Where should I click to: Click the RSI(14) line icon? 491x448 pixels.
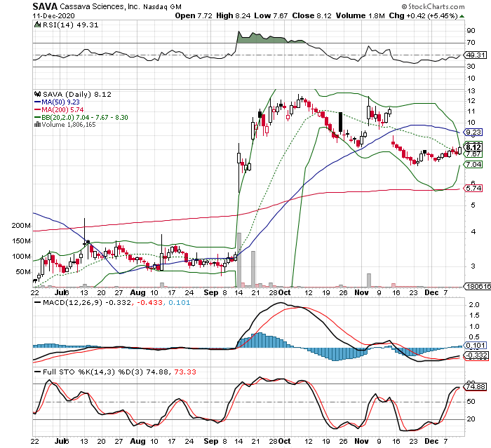[x=36, y=25]
